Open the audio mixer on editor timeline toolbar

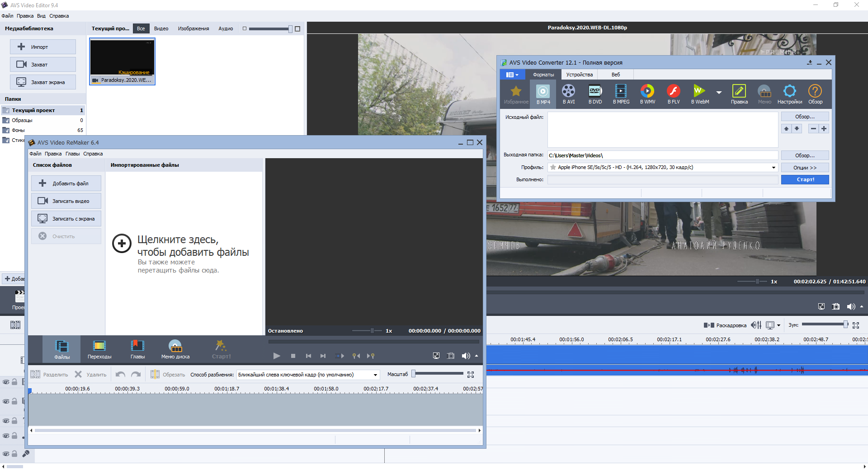(756, 325)
